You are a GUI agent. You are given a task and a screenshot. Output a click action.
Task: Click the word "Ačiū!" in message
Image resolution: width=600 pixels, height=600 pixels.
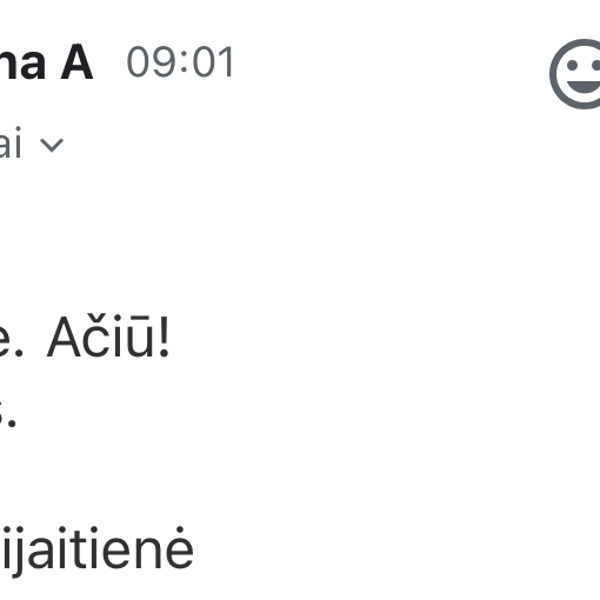tap(108, 341)
